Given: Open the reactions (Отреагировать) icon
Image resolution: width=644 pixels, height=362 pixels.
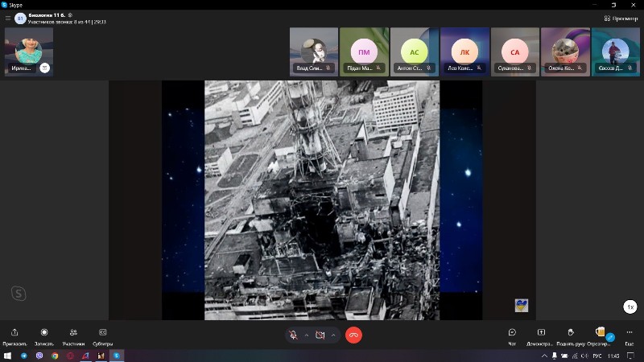Looking at the screenshot, I should point(600,332).
